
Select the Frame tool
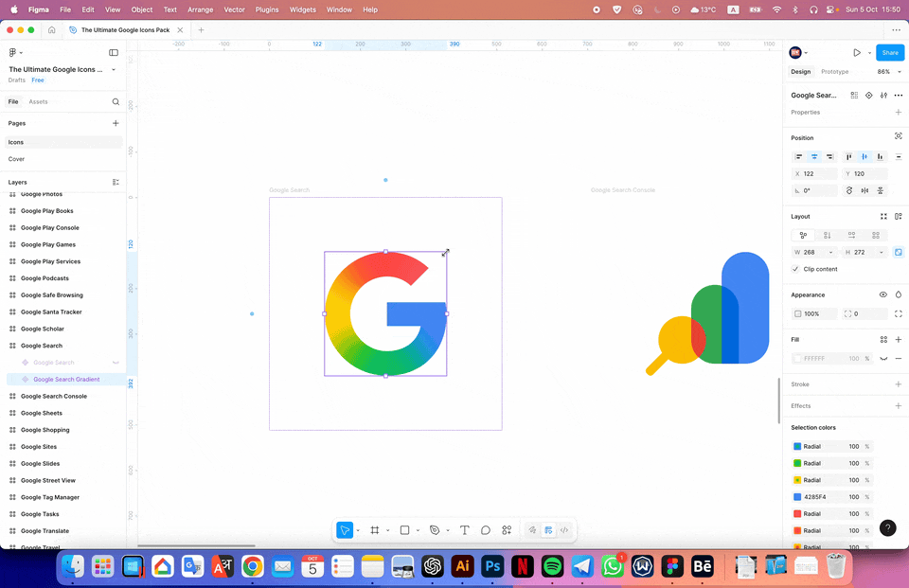click(x=375, y=530)
